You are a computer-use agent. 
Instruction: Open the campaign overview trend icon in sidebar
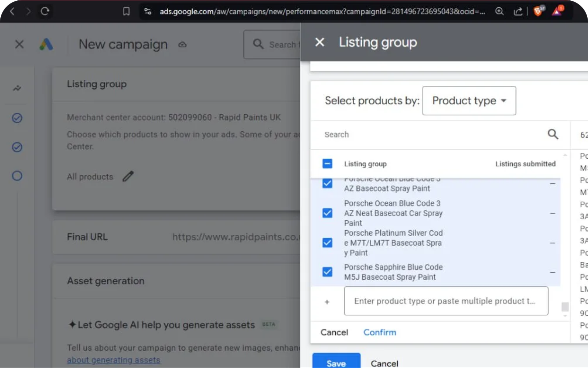(x=17, y=88)
